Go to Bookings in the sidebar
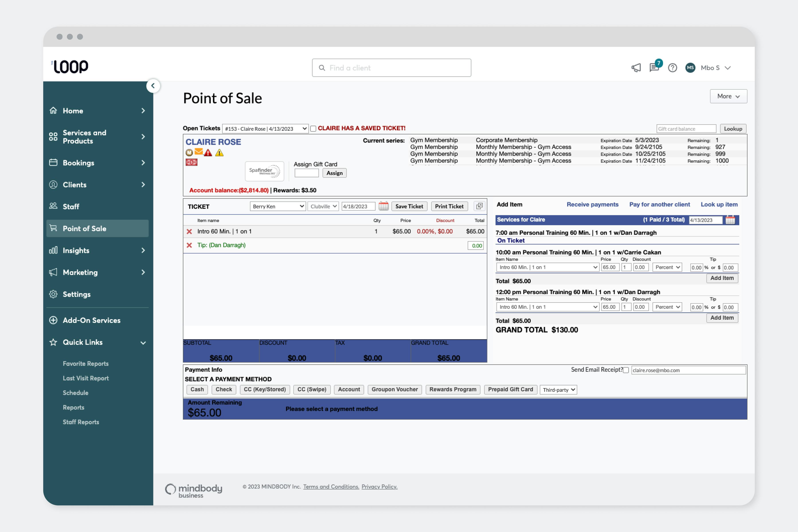This screenshot has height=532, width=798. point(78,163)
